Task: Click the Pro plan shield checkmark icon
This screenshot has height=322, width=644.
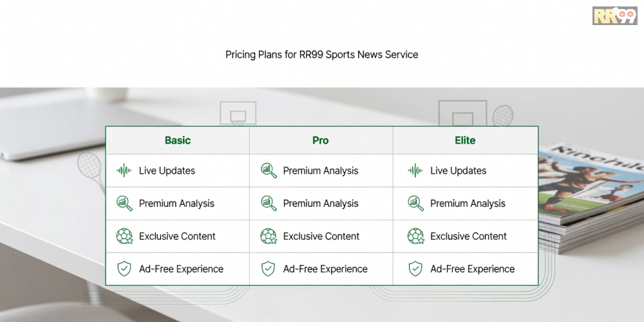Action: coord(268,269)
